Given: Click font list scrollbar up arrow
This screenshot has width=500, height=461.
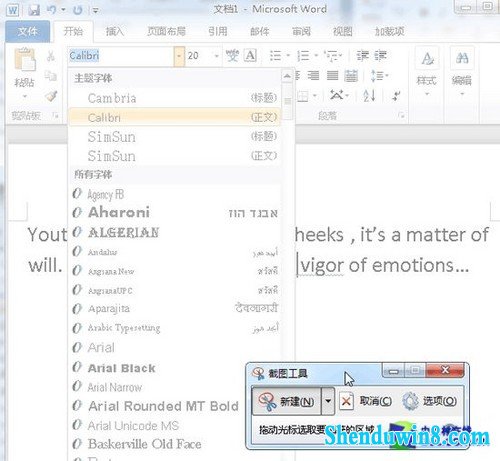Looking at the screenshot, I should coord(287,76).
